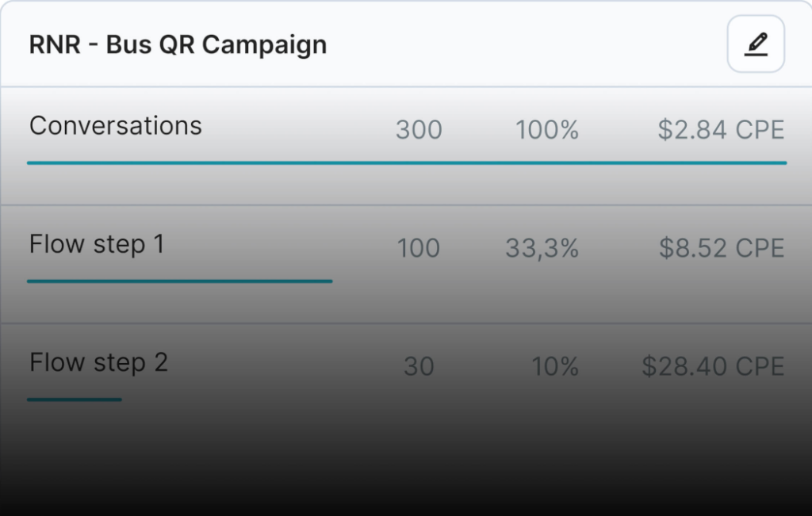Screen dimensions: 812x516
Task: Select the 10% percentage value
Action: (x=555, y=366)
